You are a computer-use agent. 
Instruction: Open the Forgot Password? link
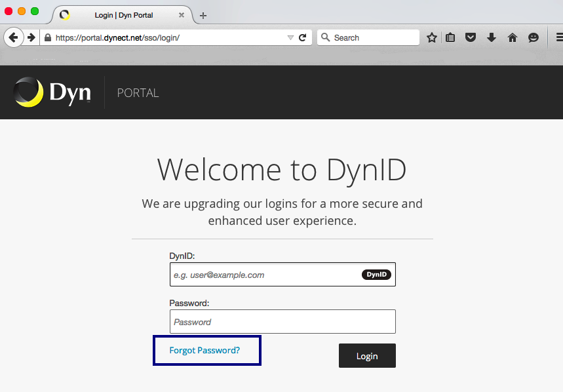[x=204, y=350]
